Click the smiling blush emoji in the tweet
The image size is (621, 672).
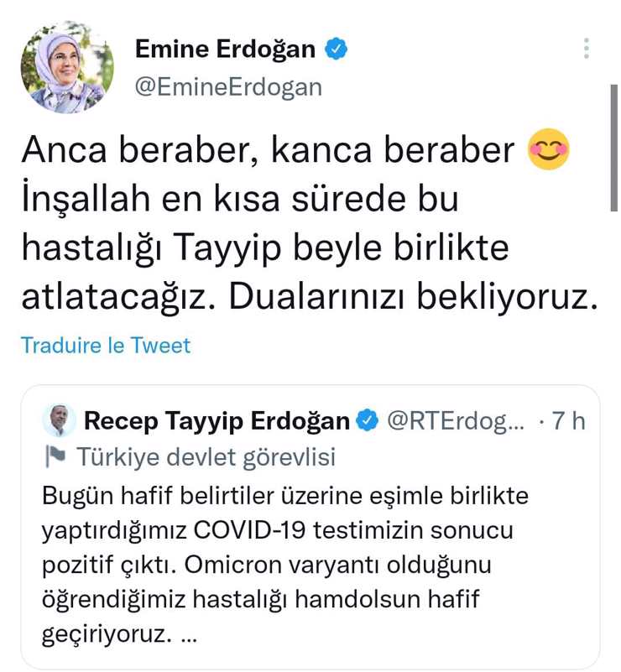click(548, 149)
